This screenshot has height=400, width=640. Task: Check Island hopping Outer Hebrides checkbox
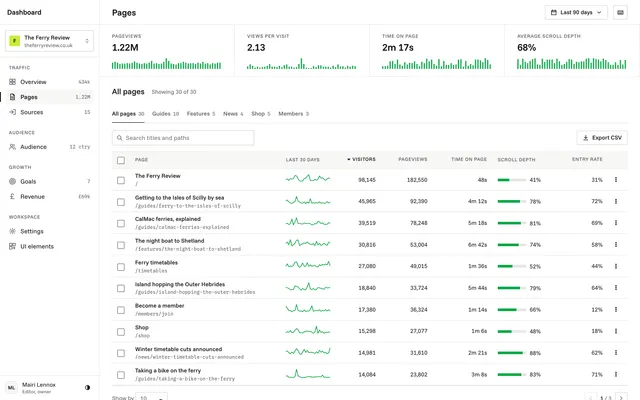[x=121, y=289]
